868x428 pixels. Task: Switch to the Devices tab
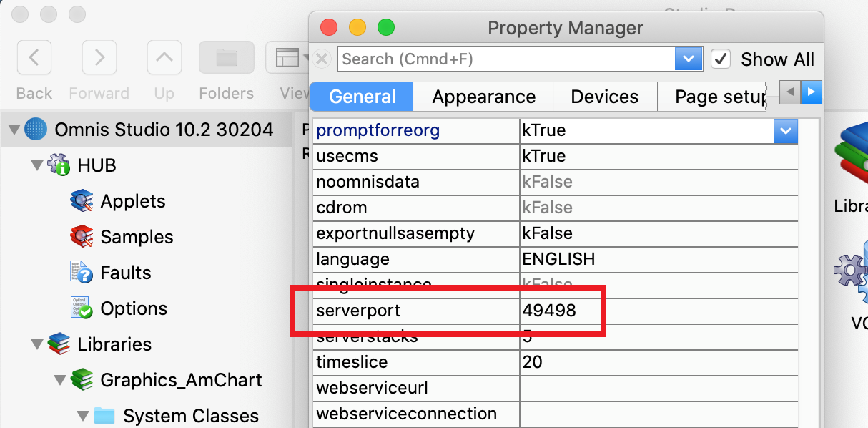[605, 97]
